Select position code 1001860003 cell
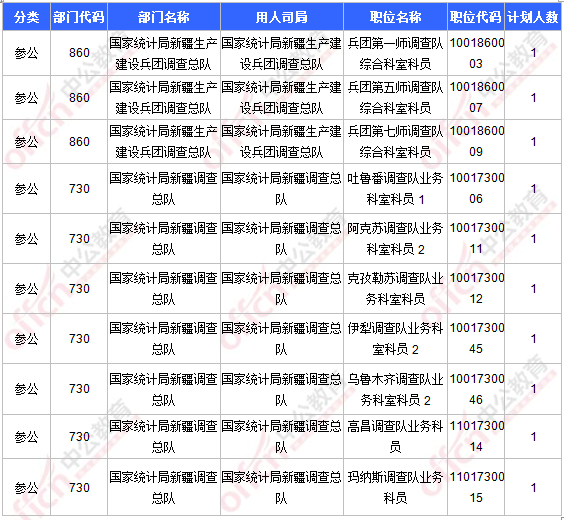 click(476, 53)
